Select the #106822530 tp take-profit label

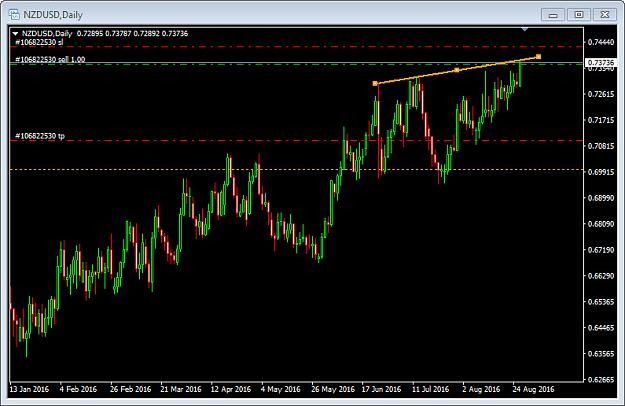coord(39,136)
